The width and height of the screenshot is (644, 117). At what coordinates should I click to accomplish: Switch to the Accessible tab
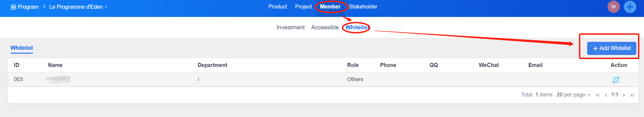[325, 27]
